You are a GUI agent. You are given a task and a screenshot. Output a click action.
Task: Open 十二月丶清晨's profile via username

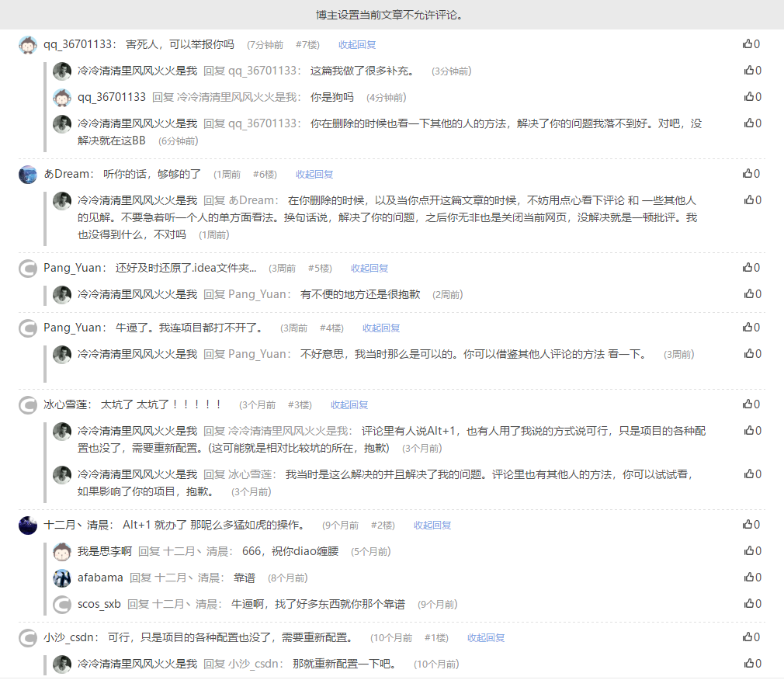tap(77, 525)
